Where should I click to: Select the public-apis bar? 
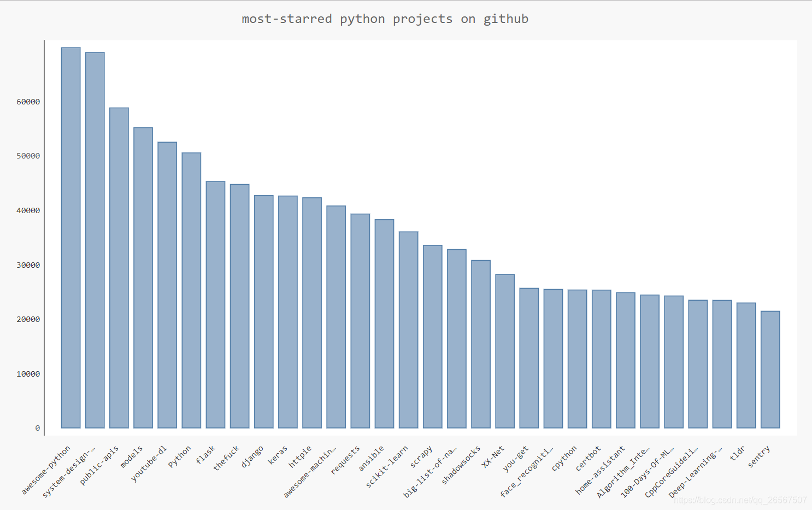[119, 268]
